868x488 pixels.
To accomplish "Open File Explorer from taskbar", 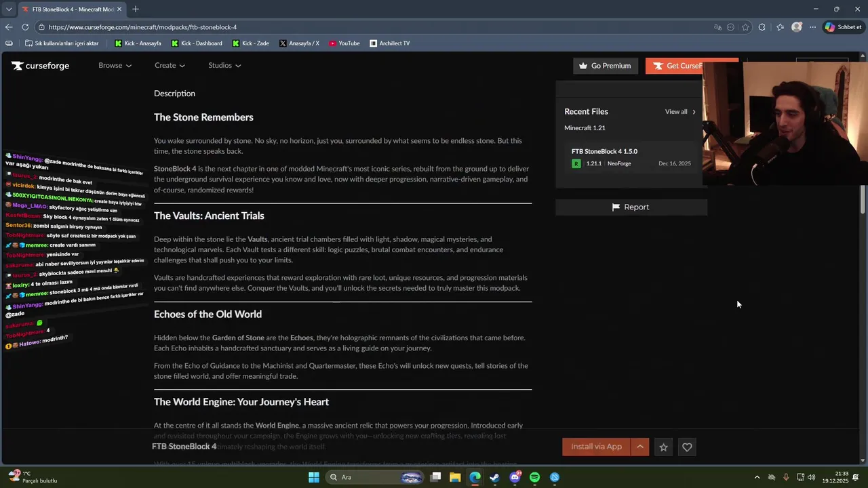I will point(455,477).
